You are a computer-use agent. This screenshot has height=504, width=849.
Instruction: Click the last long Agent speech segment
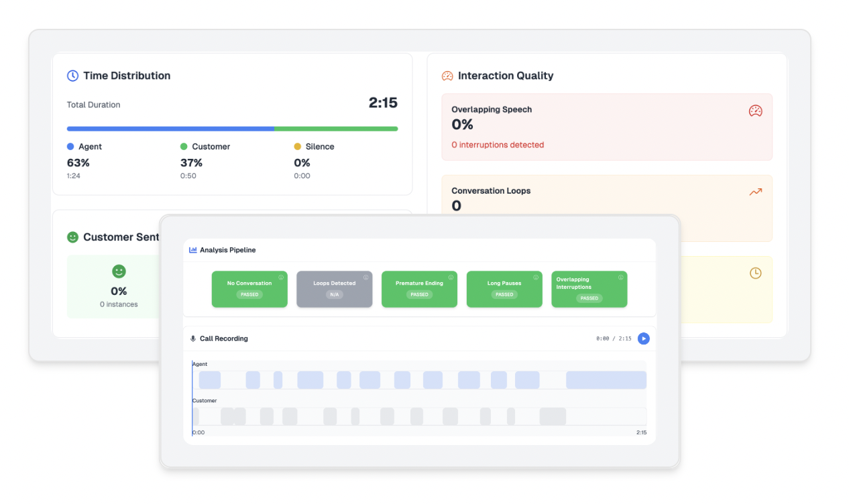[606, 380]
